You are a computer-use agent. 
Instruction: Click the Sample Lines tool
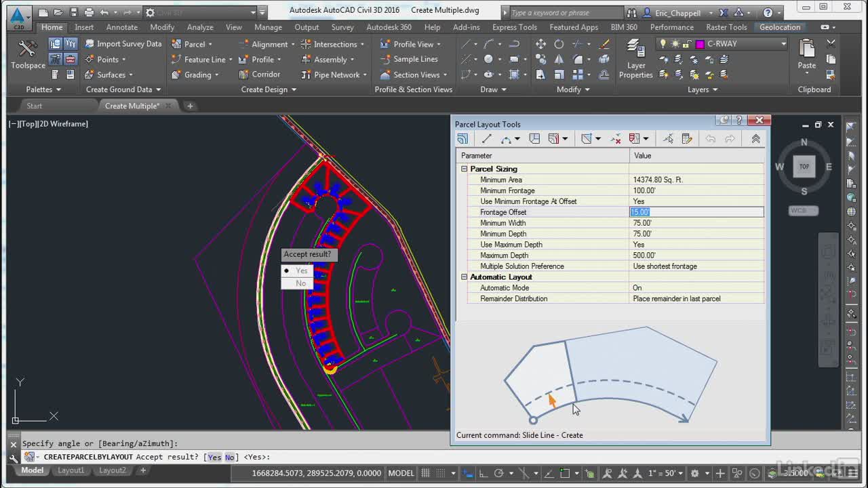409,59
